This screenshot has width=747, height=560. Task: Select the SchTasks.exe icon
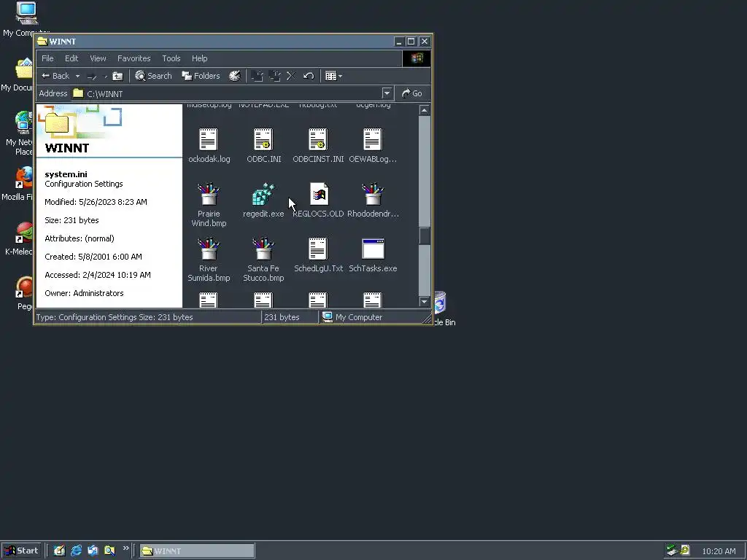click(x=373, y=249)
